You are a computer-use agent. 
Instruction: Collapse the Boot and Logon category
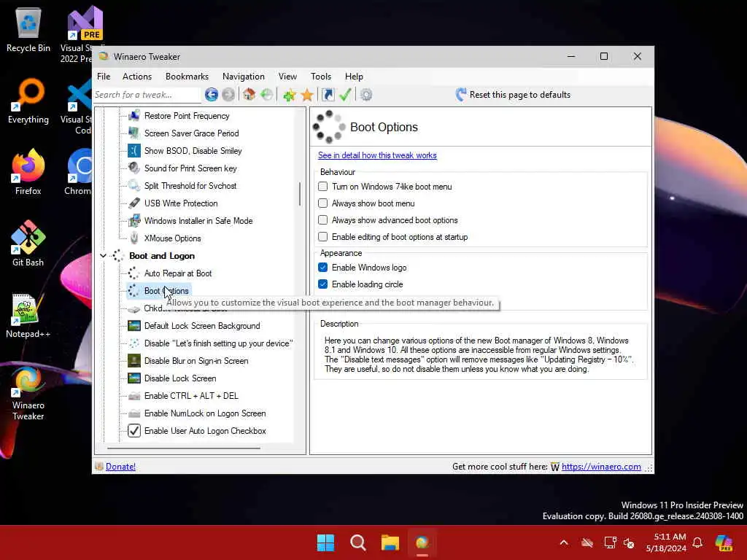click(103, 256)
